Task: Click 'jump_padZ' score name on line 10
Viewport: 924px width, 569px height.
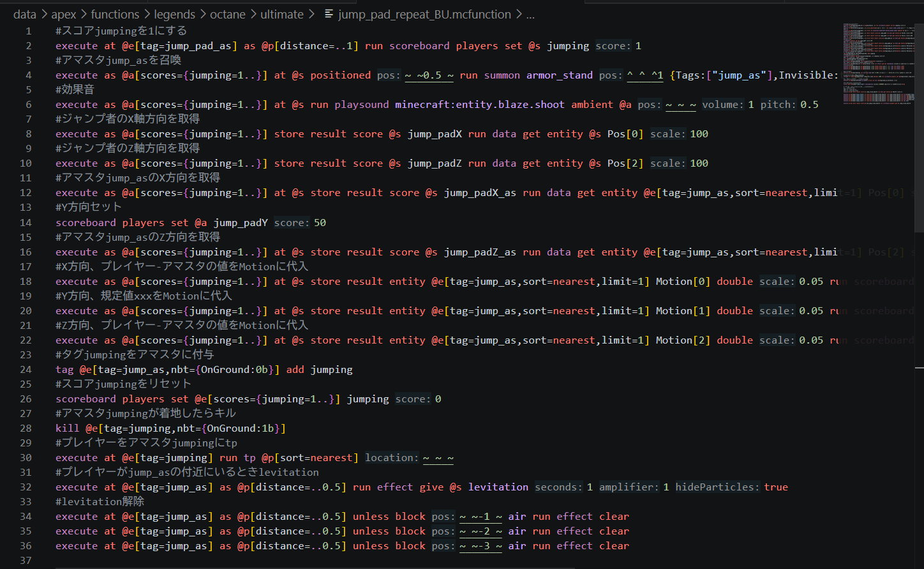Action: tap(435, 163)
